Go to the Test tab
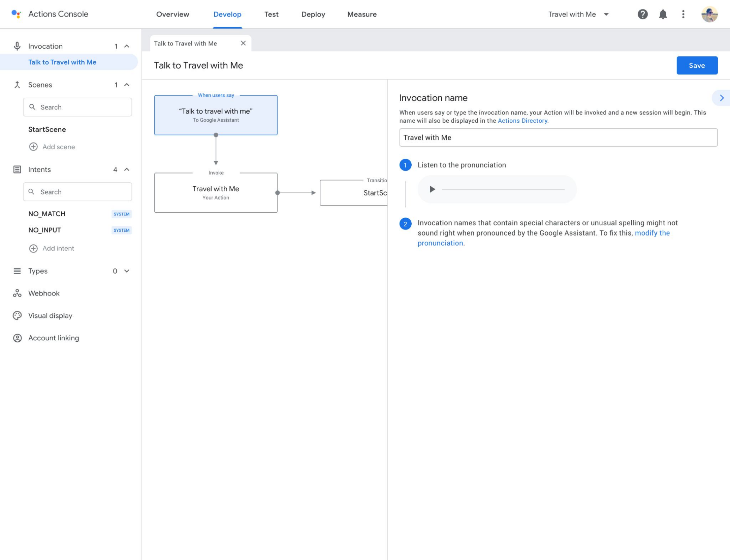 271,14
